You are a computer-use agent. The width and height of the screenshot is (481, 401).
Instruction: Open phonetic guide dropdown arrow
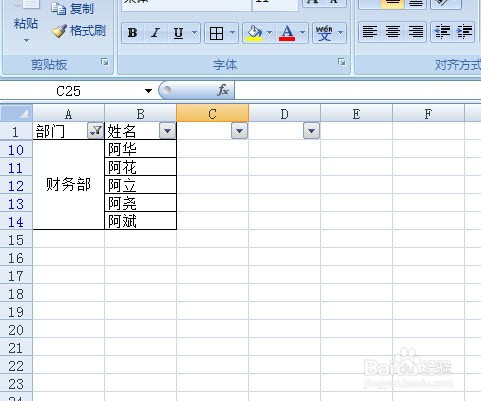[341, 33]
